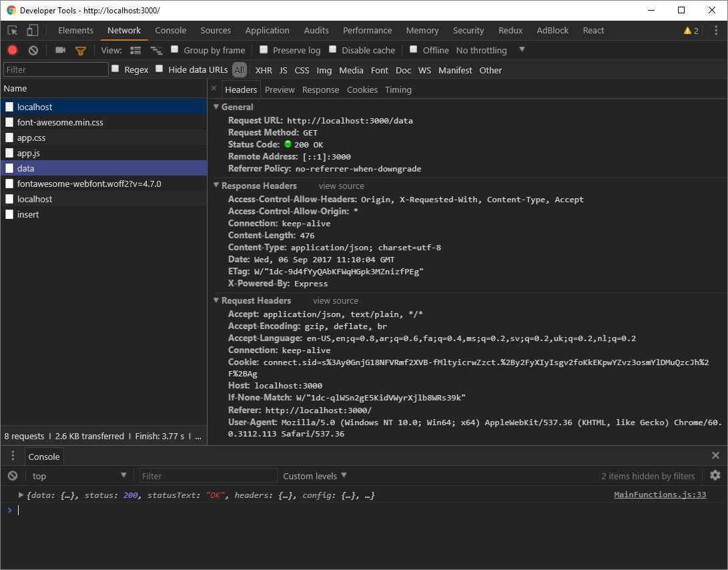
Task: Filter requests by JS type
Action: tap(283, 70)
